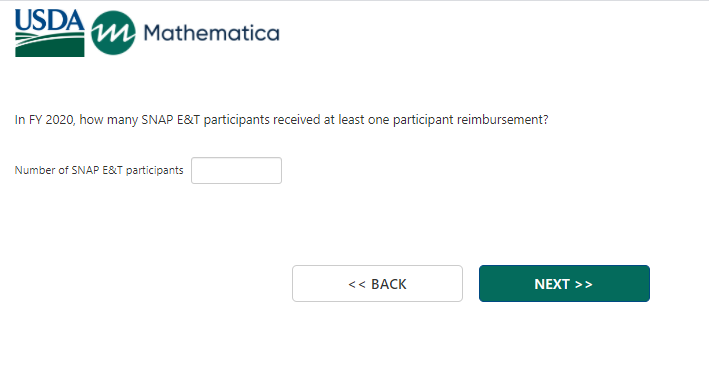Viewport: 709px width, 373px height.
Task: Click the USDA logo
Action: 50,33
